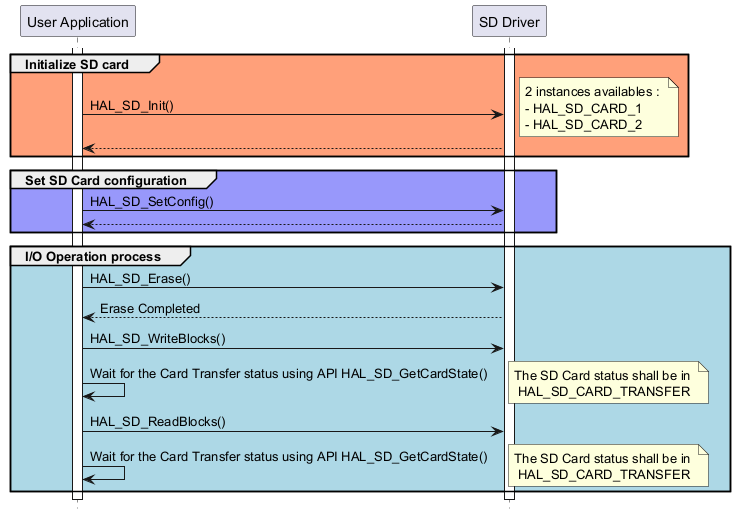735x514 pixels.
Task: Click the HAL_SD_WriteBlocks() message label
Action: pyautogui.click(x=158, y=339)
